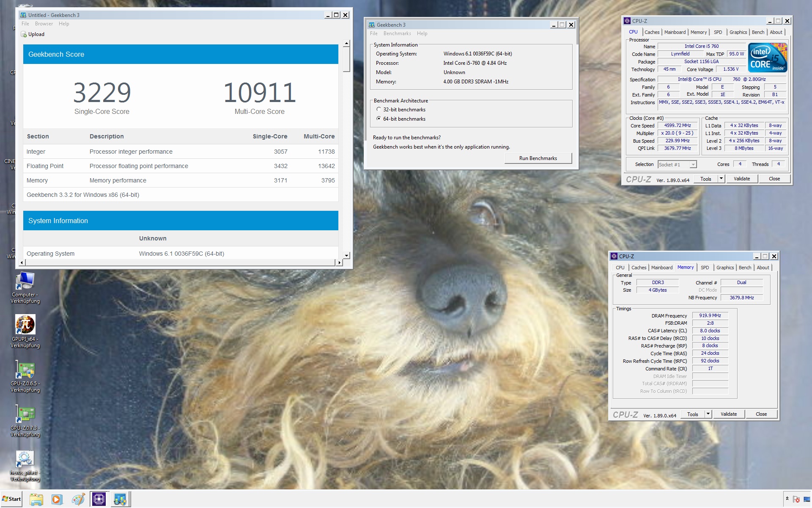Open the hexus_pifast desktop shortcut

pyautogui.click(x=25, y=466)
